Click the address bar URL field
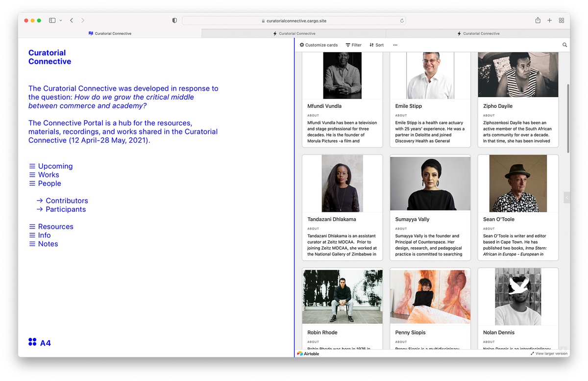 (294, 21)
